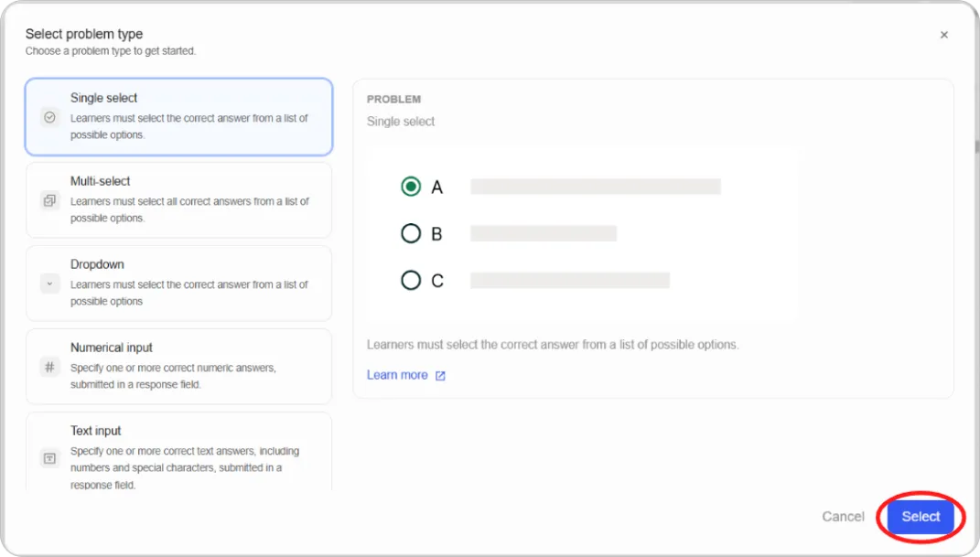Close the Select problem type dialog
Image resolution: width=980 pixels, height=557 pixels.
pos(943,35)
